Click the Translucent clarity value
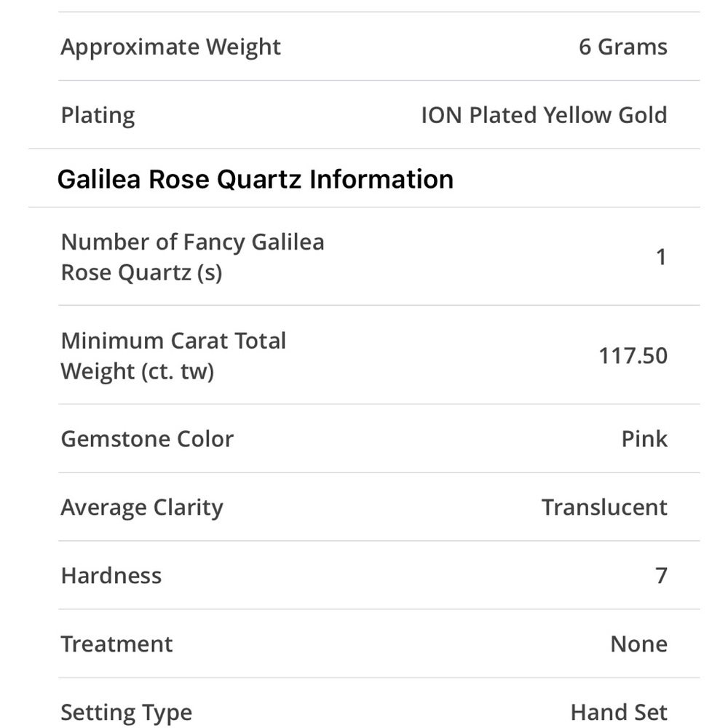Screen dimensions: 728x728 point(604,507)
